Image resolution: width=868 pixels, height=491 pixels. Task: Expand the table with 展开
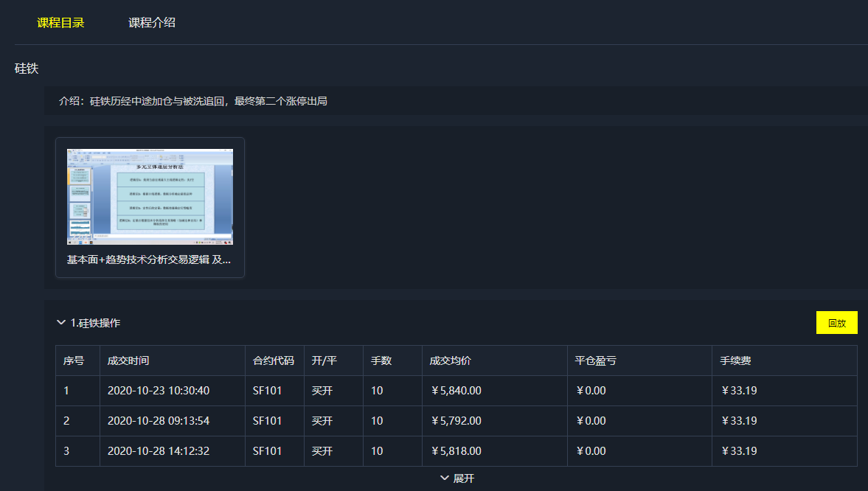click(x=457, y=478)
